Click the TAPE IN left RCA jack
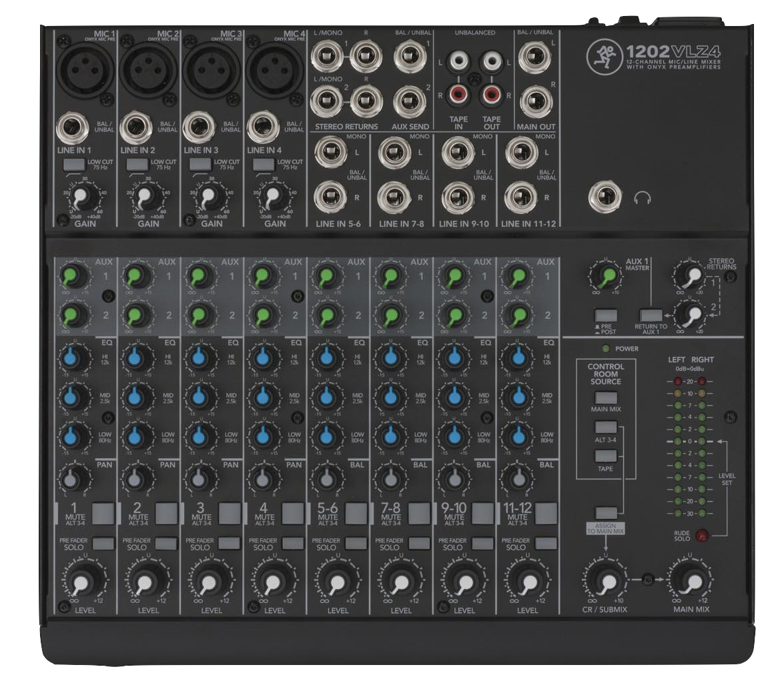The width and height of the screenshot is (784, 687). pyautogui.click(x=458, y=62)
